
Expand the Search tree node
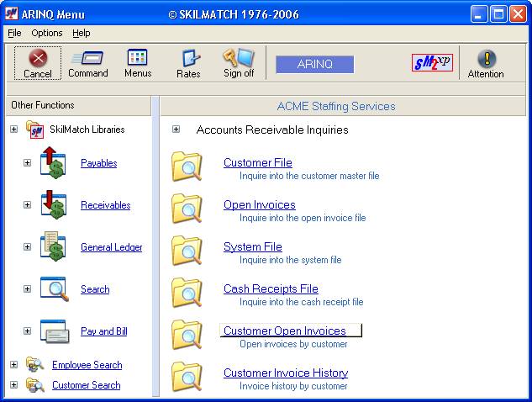pyautogui.click(x=28, y=289)
